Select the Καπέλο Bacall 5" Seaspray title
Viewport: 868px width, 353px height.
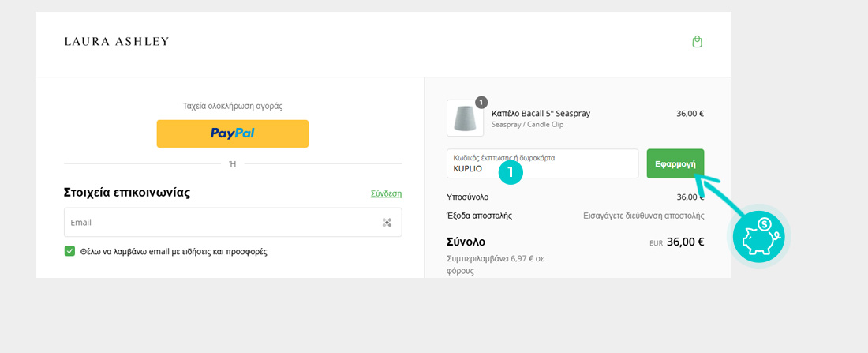541,114
